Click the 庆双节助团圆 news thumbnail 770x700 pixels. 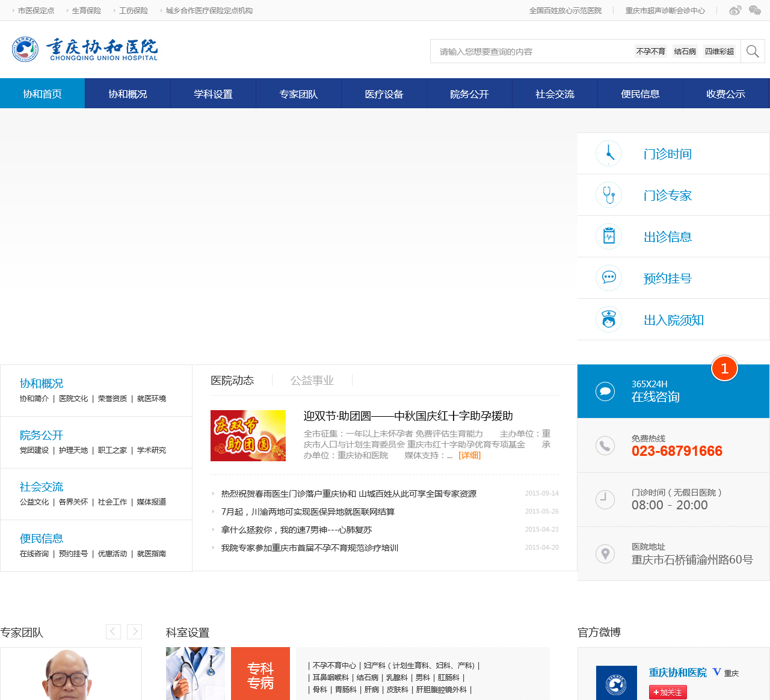248,435
